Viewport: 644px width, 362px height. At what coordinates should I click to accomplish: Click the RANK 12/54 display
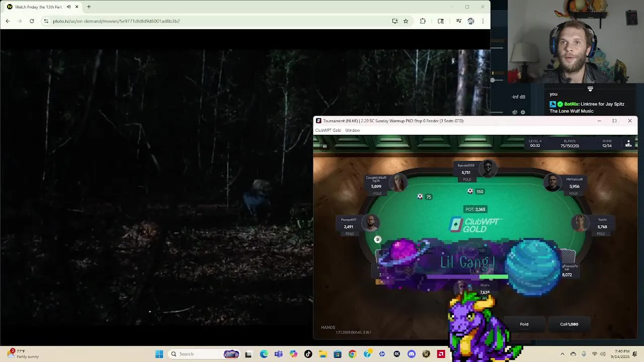(607, 144)
